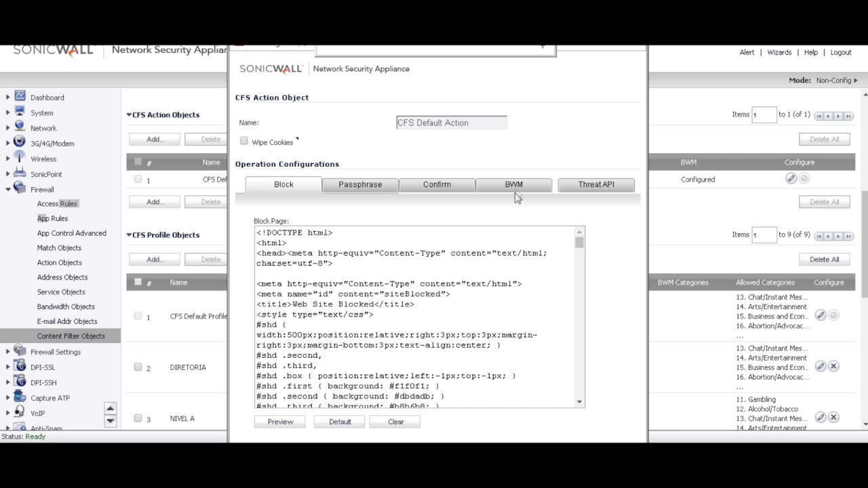Click the disabled delete icon for CFS Default Action
868x488 pixels.
coord(804,179)
